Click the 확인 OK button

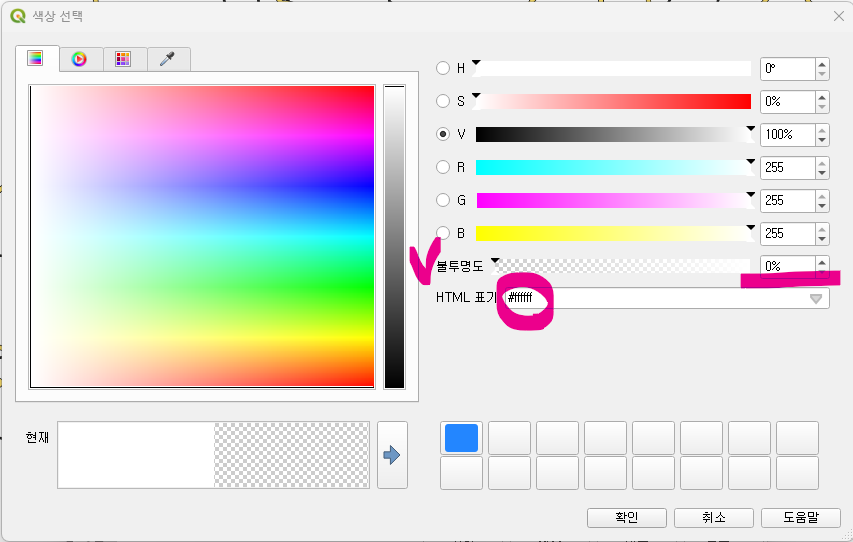coord(627,518)
